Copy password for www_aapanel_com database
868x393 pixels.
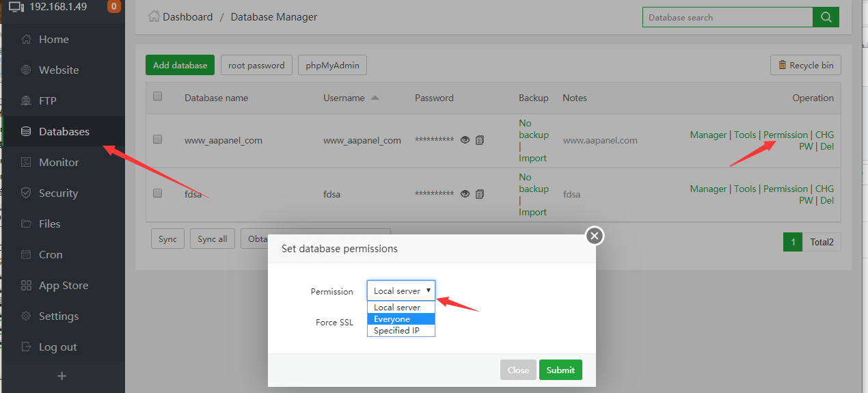click(x=480, y=140)
